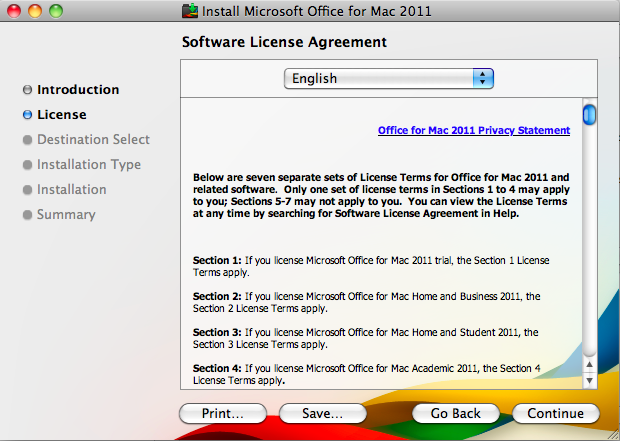
Task: Click the scrollbar up arrow
Action: (590, 364)
